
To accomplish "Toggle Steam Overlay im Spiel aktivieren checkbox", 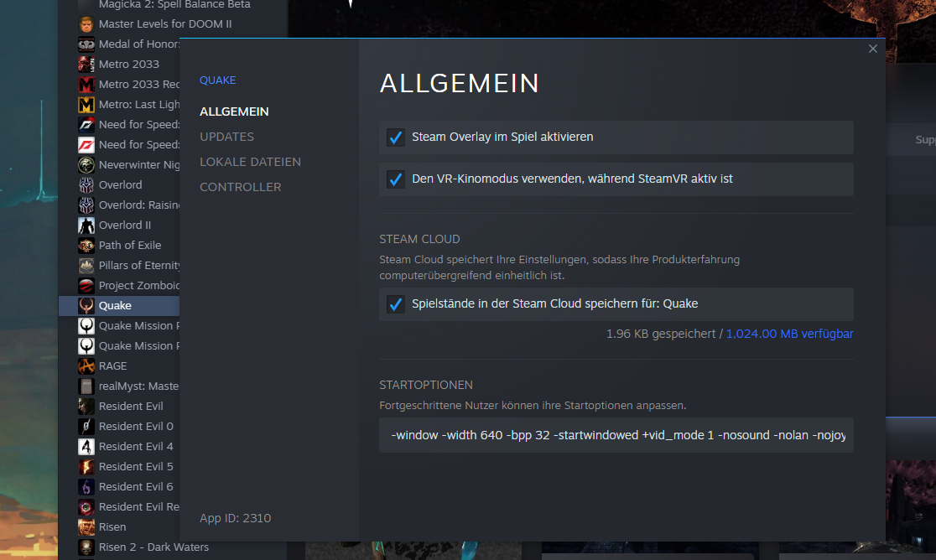I will tap(395, 137).
